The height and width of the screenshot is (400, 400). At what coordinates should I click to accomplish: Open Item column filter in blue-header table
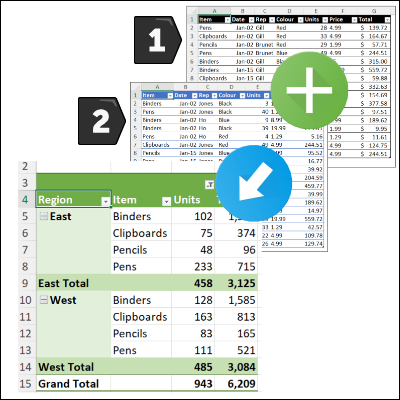170,96
